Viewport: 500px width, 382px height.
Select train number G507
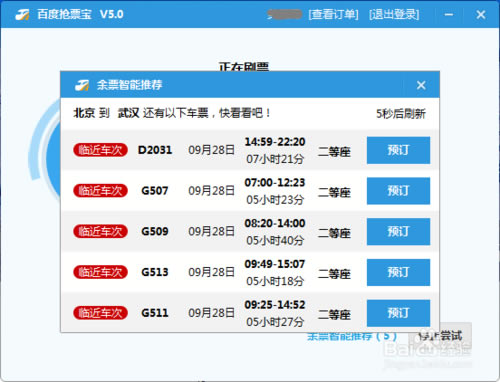155,191
